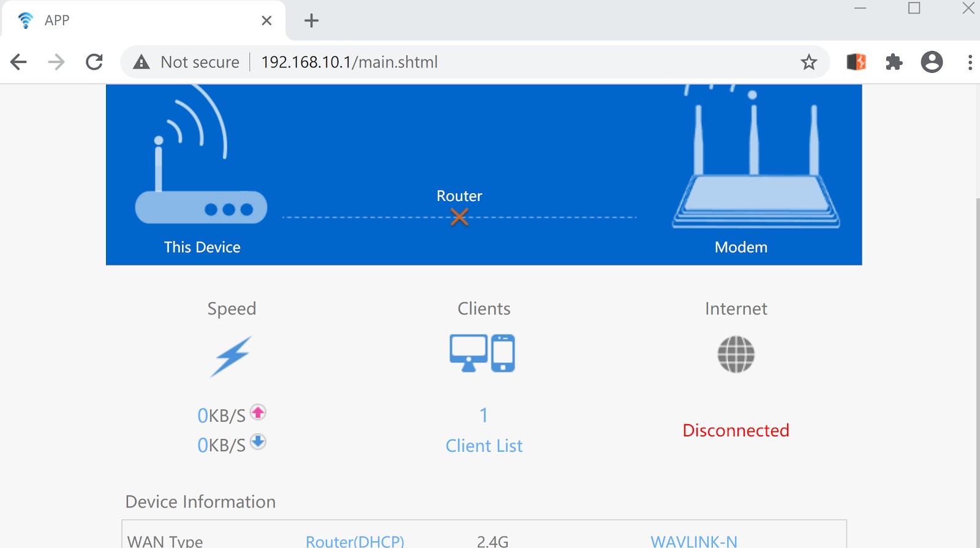Screen dimensions: 980x548
Task: Click the Clients monitor and phone icon
Action: point(482,353)
